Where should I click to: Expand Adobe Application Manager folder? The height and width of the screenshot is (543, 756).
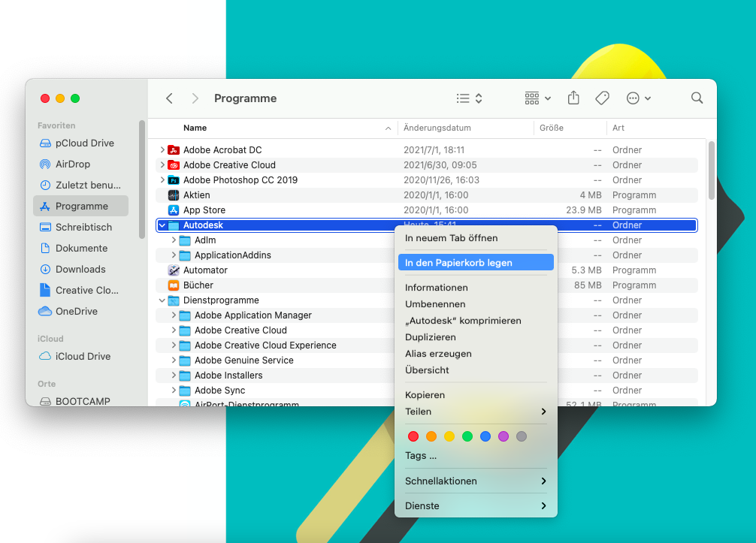174,315
